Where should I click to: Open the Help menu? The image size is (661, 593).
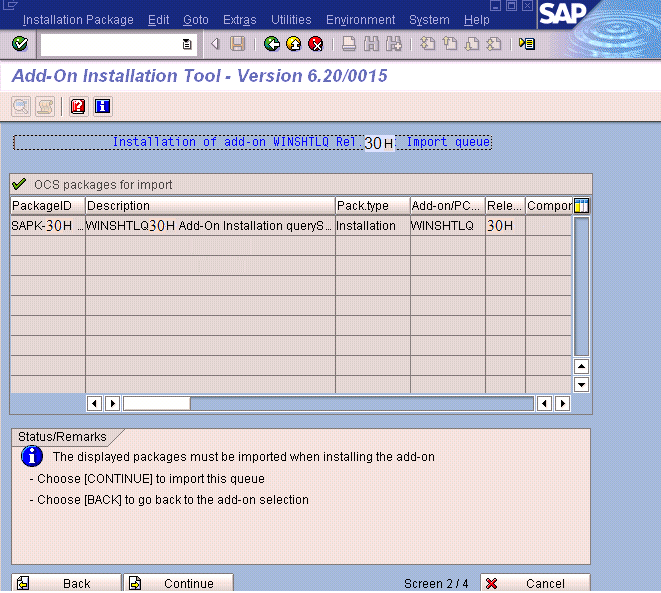click(477, 20)
